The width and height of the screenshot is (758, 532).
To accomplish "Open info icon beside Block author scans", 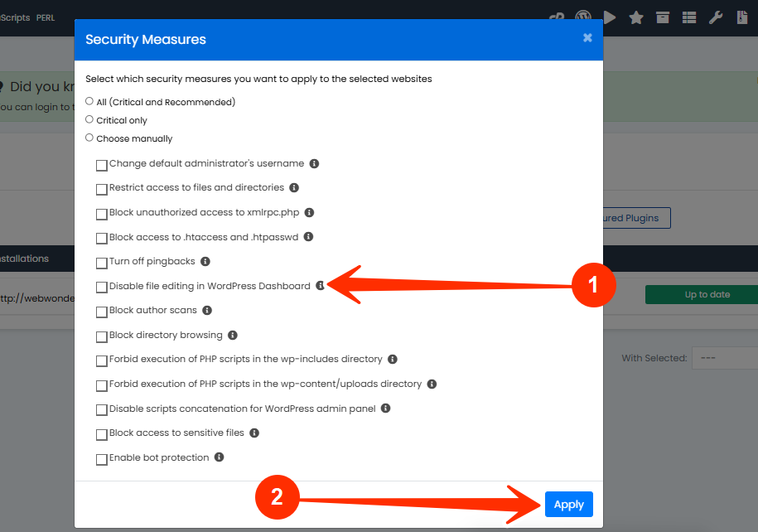I will pyautogui.click(x=207, y=310).
